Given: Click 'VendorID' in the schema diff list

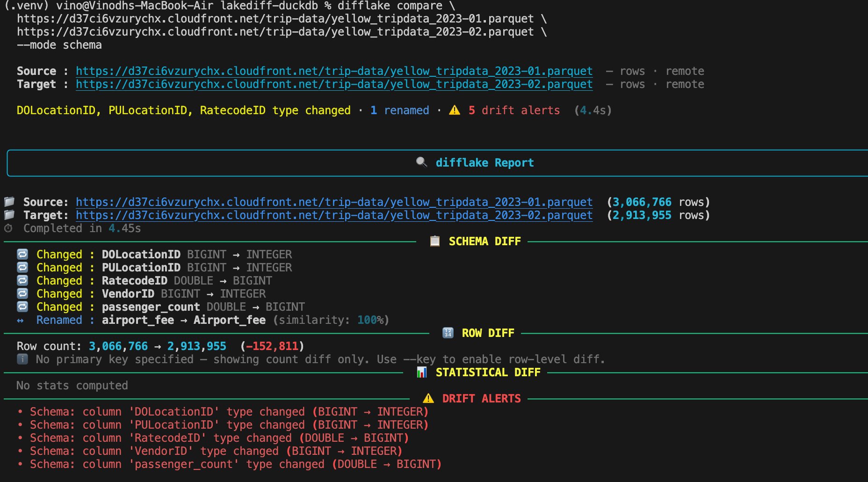Looking at the screenshot, I should tap(128, 294).
